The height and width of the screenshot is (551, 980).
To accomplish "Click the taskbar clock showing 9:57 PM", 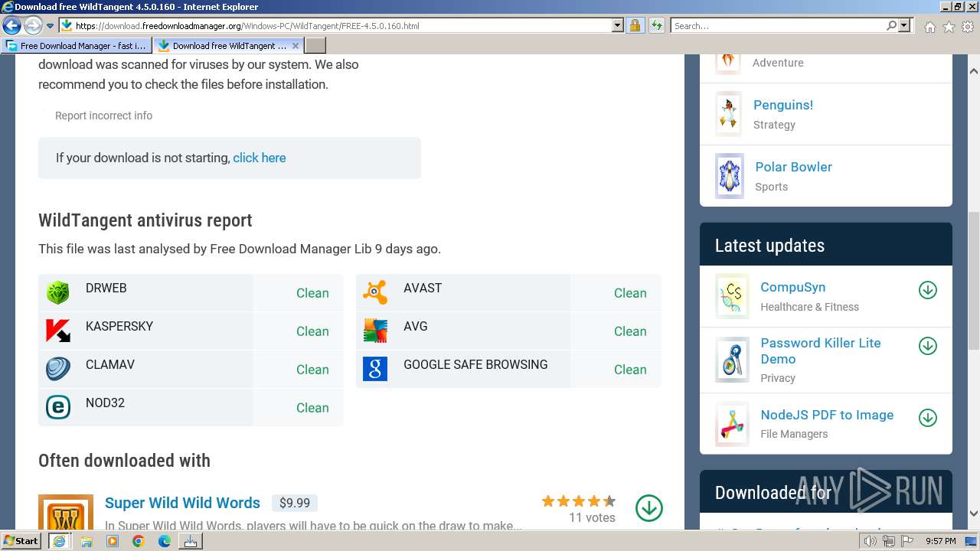I will click(940, 541).
